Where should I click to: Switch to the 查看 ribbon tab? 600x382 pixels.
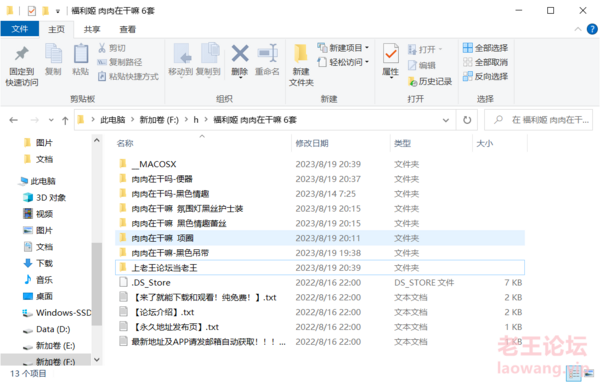(x=127, y=29)
